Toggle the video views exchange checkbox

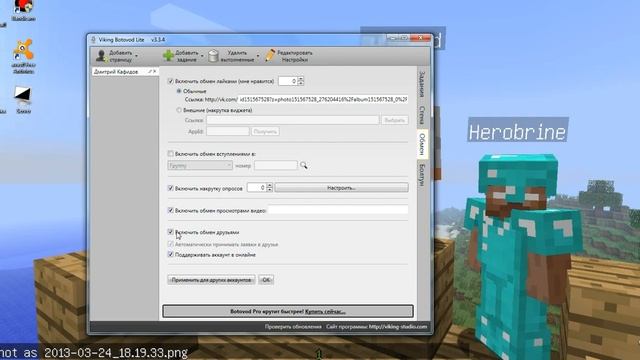click(171, 210)
